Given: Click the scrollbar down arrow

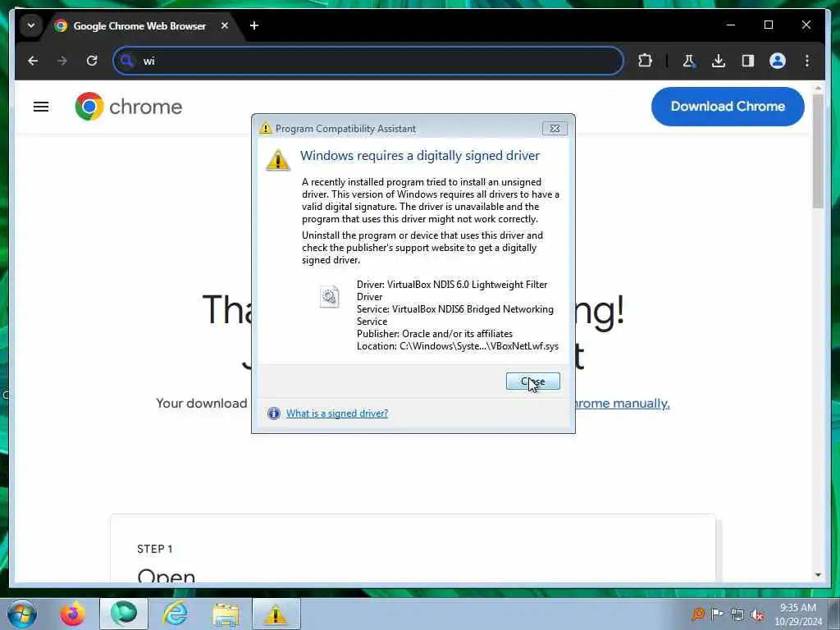Looking at the screenshot, I should click(818, 575).
